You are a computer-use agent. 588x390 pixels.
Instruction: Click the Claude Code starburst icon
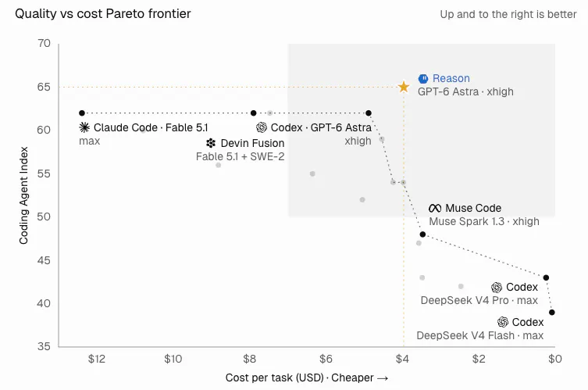[84, 127]
